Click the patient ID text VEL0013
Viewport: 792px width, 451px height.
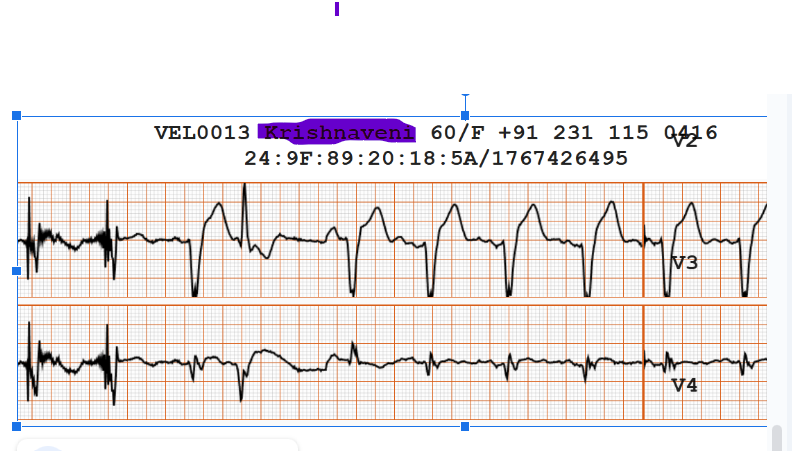[202, 133]
